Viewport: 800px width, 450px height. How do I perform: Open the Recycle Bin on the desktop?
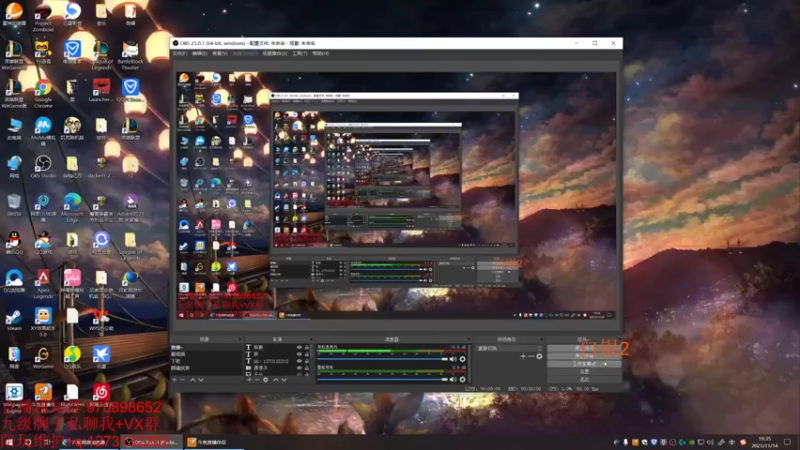[14, 205]
